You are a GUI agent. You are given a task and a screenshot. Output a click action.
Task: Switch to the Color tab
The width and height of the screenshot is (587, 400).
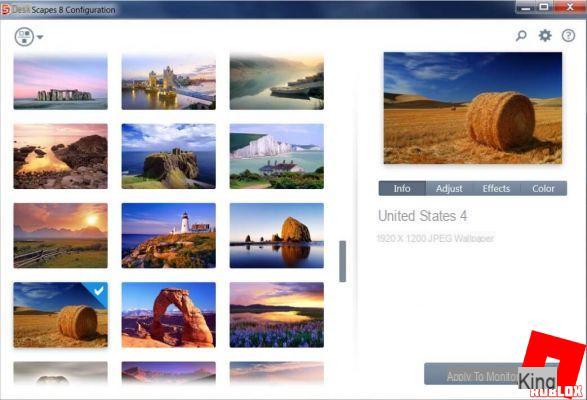(544, 188)
